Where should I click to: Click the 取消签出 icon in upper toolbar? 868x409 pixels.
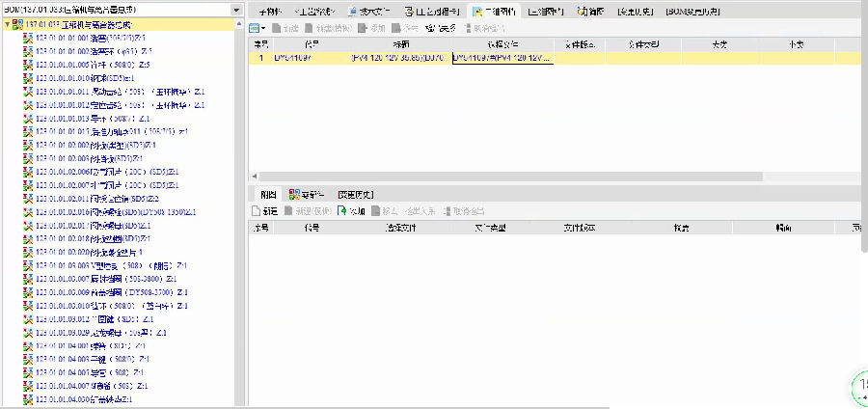coord(469,28)
